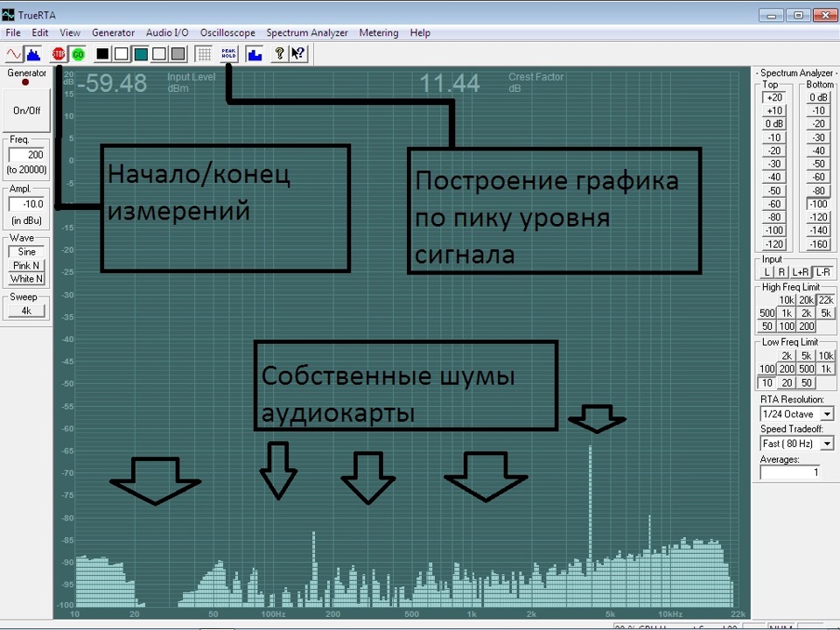Image resolution: width=840 pixels, height=630 pixels.
Task: Open the Metering menu
Action: (379, 32)
